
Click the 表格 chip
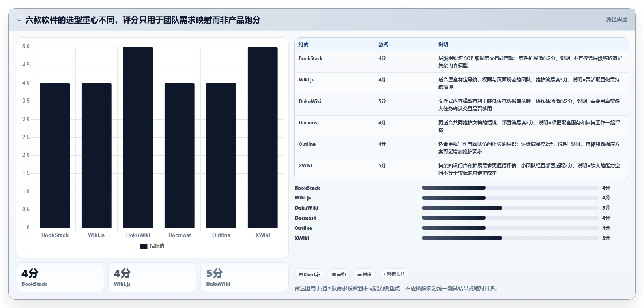[339, 274]
